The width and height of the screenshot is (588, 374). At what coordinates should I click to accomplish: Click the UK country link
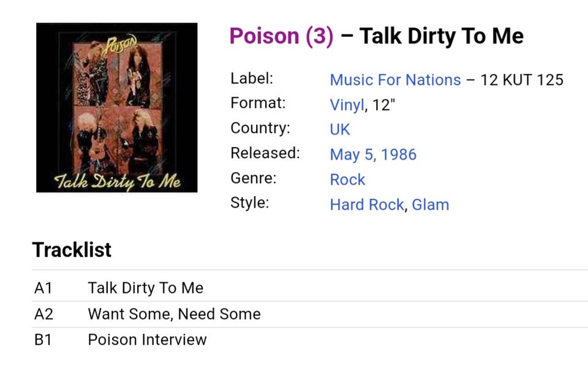point(340,130)
